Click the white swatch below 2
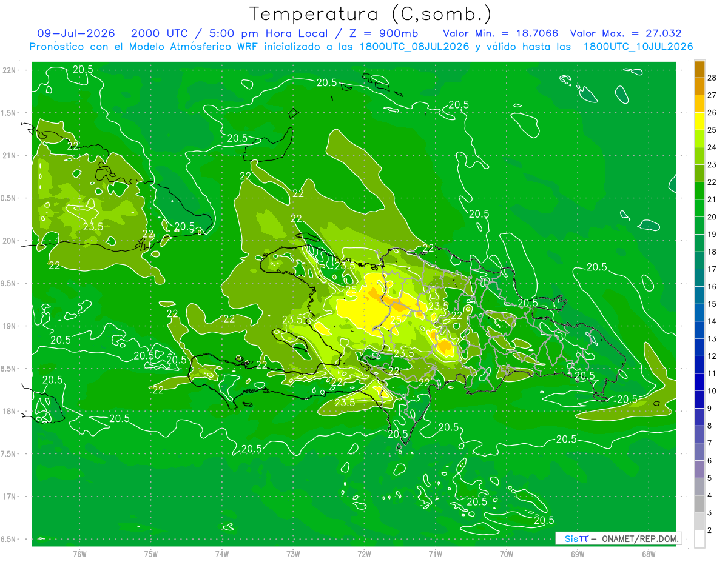The image size is (728, 562). (699, 539)
